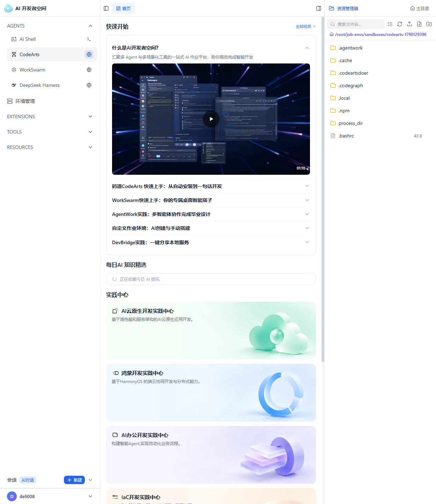
Task: Expand 码道CodeArts 快速上手 item
Action: click(x=211, y=186)
